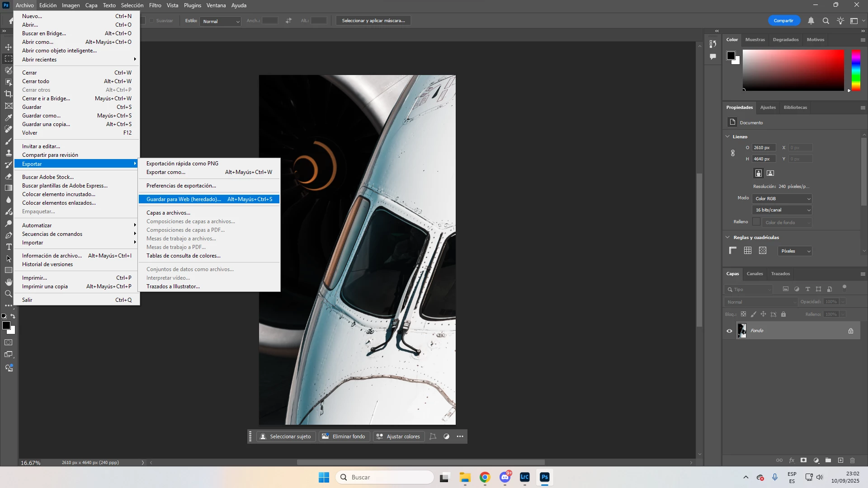Toggle grid display in Reglas y cuadrículas
The height and width of the screenshot is (488, 868).
[748, 251]
